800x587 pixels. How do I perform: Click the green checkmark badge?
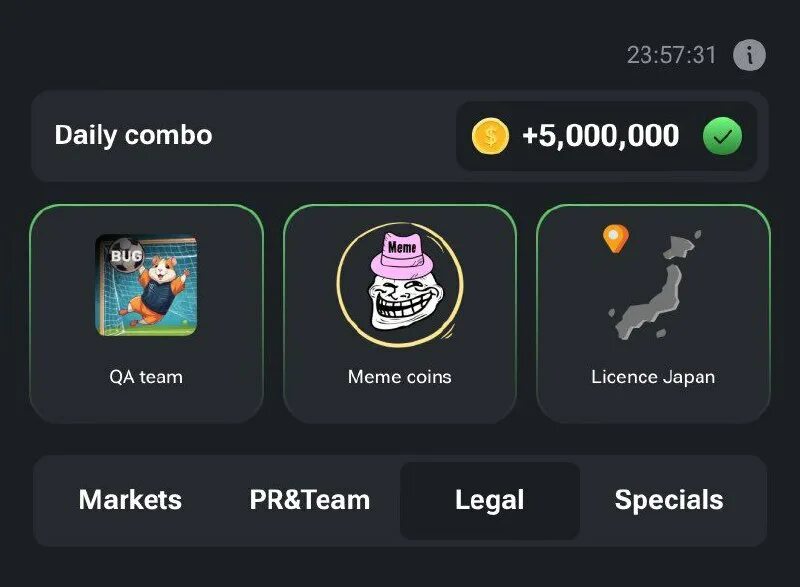pos(722,136)
